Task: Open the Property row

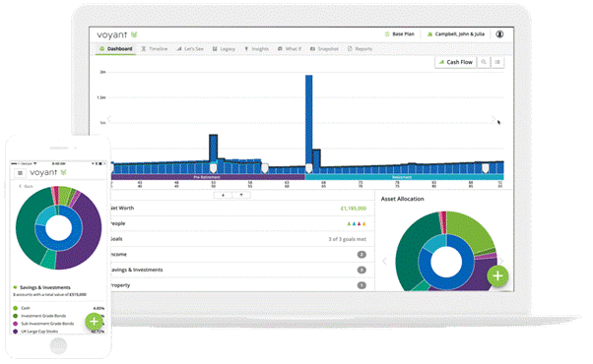Action: pos(241,285)
